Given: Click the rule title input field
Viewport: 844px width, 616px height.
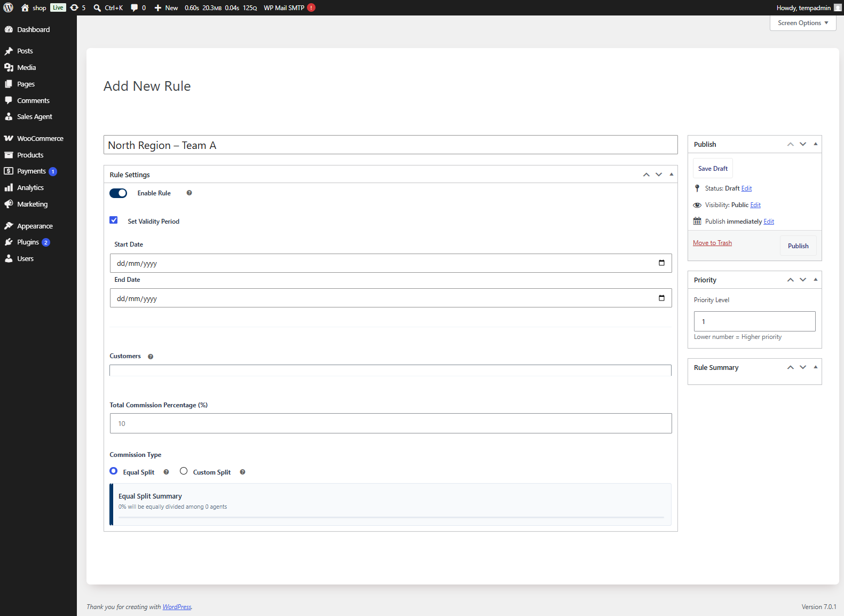Looking at the screenshot, I should [390, 145].
